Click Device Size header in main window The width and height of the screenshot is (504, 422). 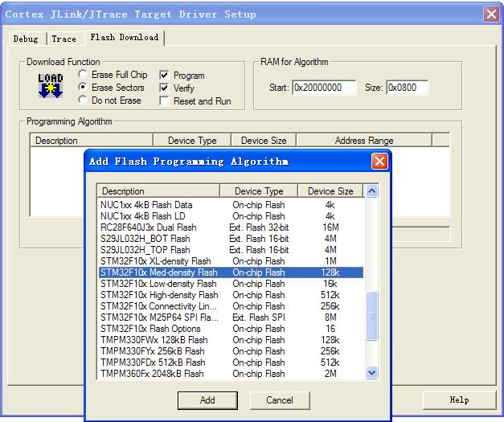(x=264, y=141)
